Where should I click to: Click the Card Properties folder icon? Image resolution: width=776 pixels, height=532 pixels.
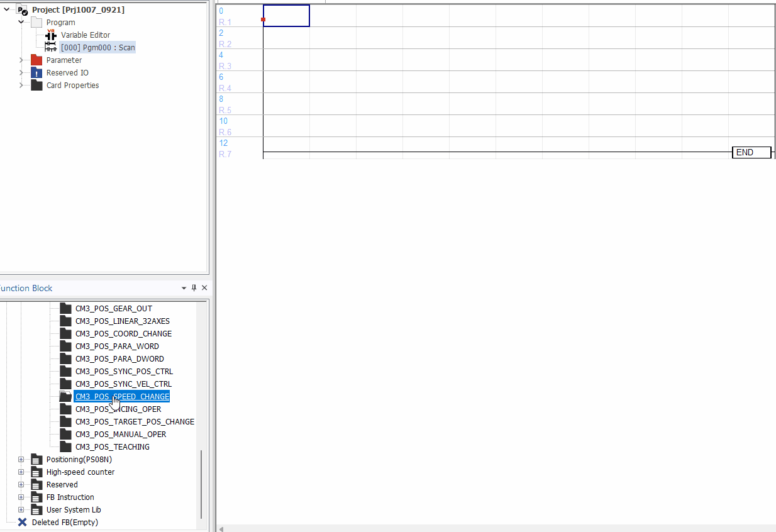coord(36,86)
